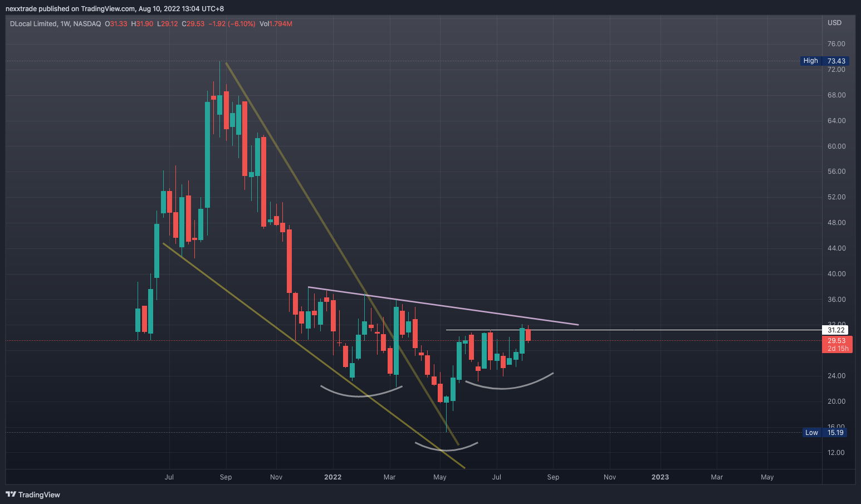Click the High 73.43 price label
861x504 pixels.
tap(824, 61)
